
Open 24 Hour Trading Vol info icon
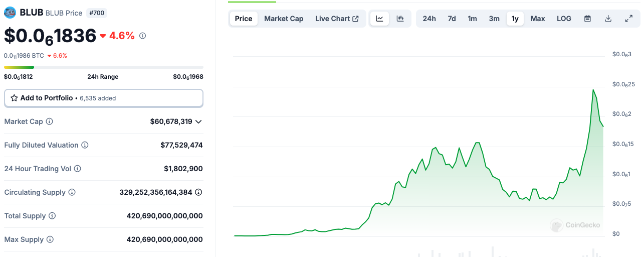click(x=78, y=169)
